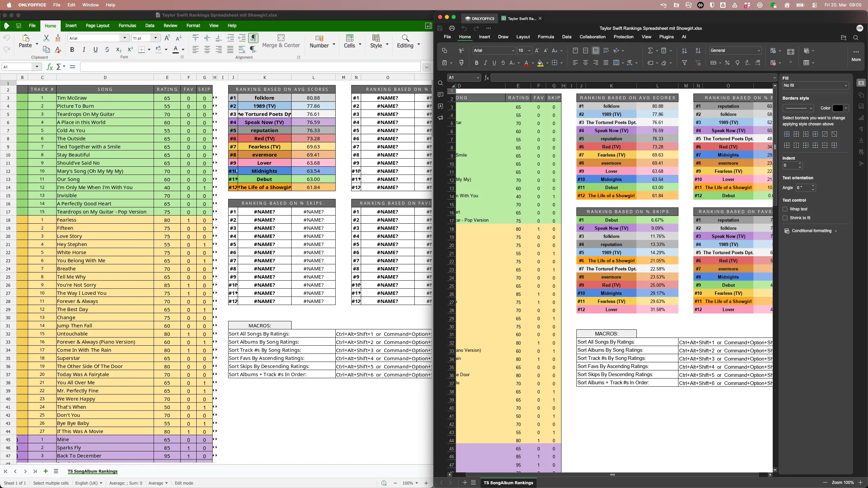This screenshot has height=488, width=868.
Task: Enable the Shrink to fit checkbox
Action: (x=785, y=218)
